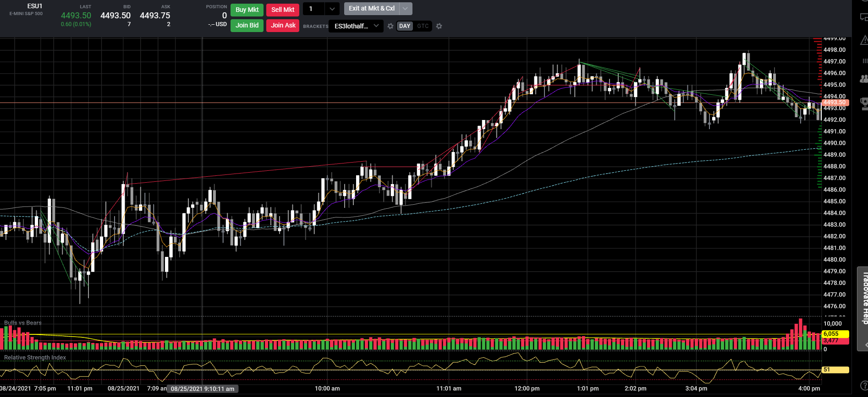Click the 4488.00 price axis label
Image resolution: width=868 pixels, height=397 pixels.
point(835,166)
